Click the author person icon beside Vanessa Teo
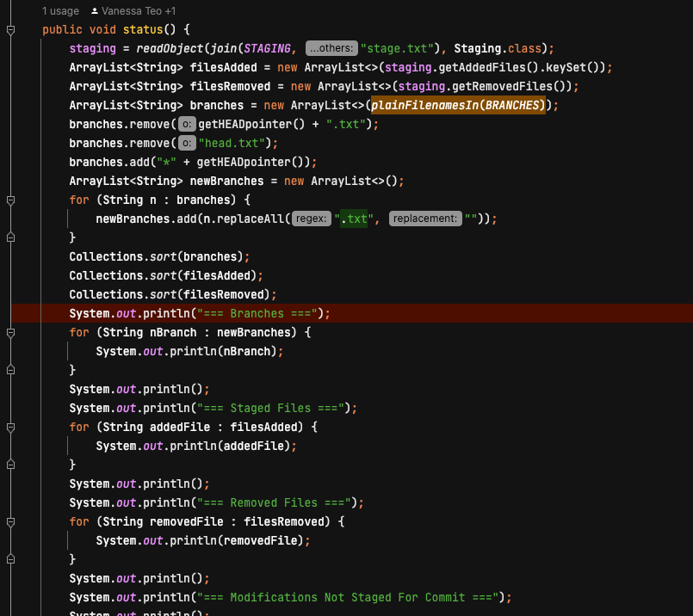 (x=94, y=11)
